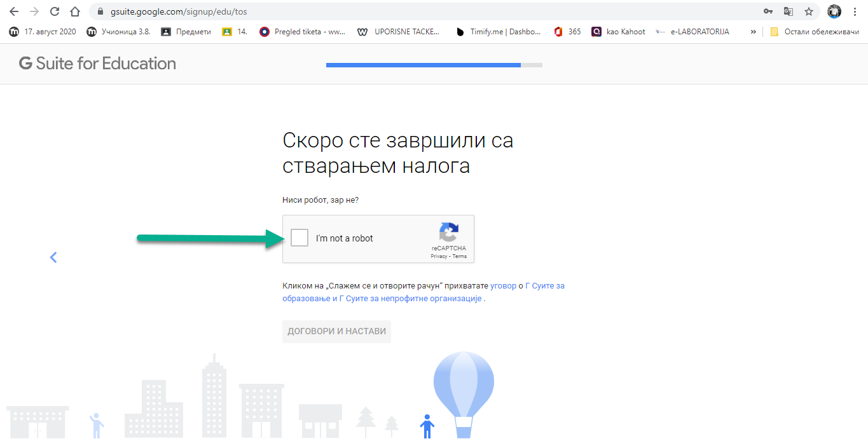Open reCAPTCHA Terms link
Viewport: 868px width, 441px height.
460,257
